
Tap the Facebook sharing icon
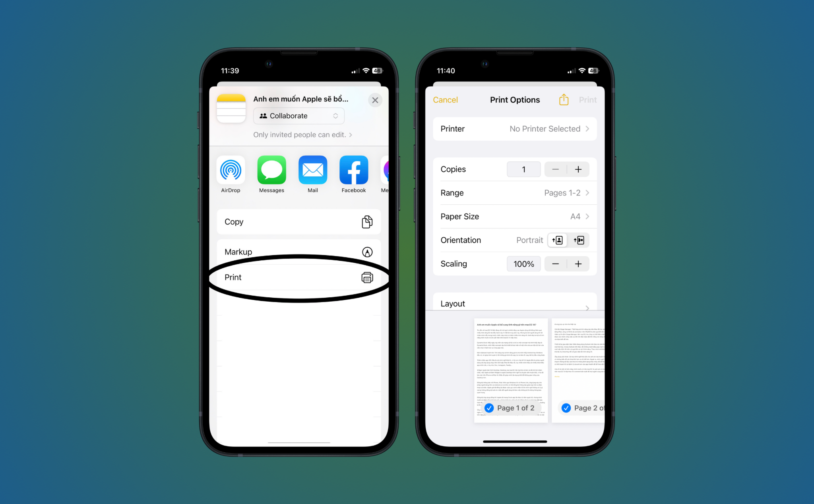353,172
